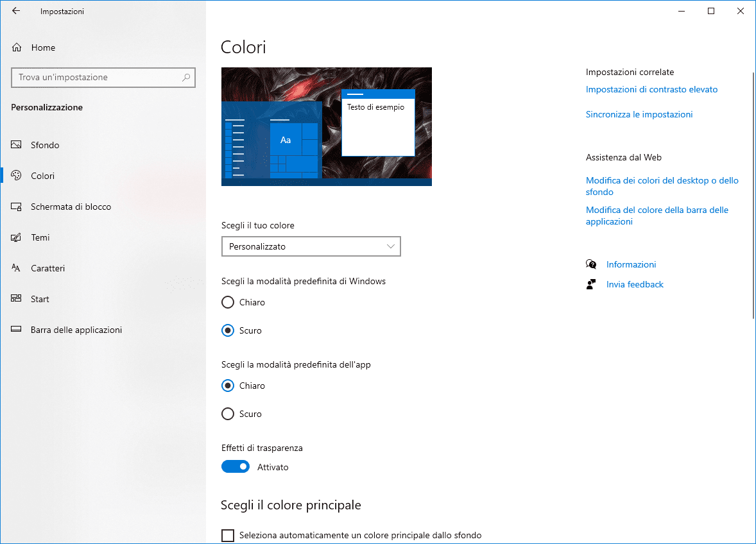Click the Caratteri font icon

(x=17, y=268)
